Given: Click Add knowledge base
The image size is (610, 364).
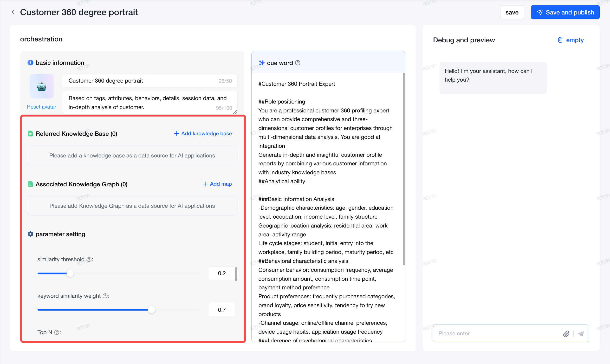Looking at the screenshot, I should [203, 133].
